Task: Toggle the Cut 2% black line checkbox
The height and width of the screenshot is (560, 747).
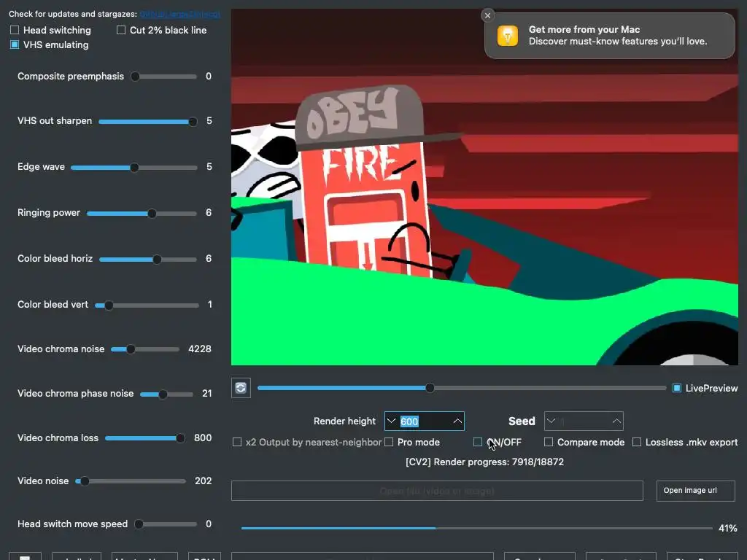Action: pos(121,30)
